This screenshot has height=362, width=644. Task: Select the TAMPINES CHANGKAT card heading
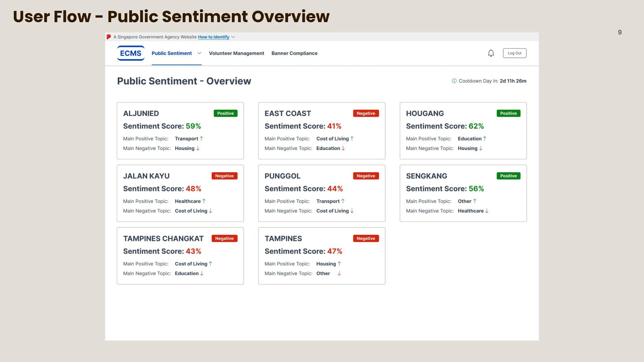pyautogui.click(x=163, y=238)
